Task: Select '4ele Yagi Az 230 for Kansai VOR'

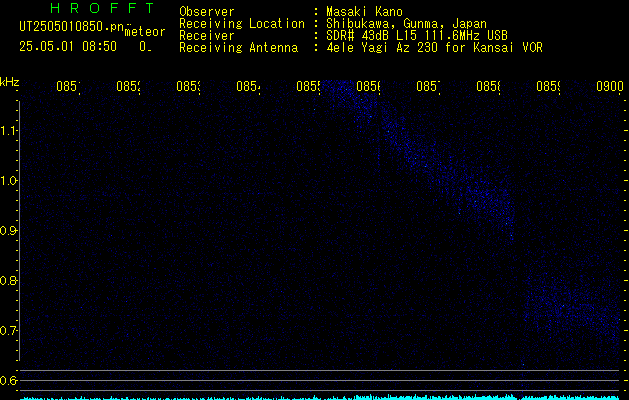Action: coord(434,48)
